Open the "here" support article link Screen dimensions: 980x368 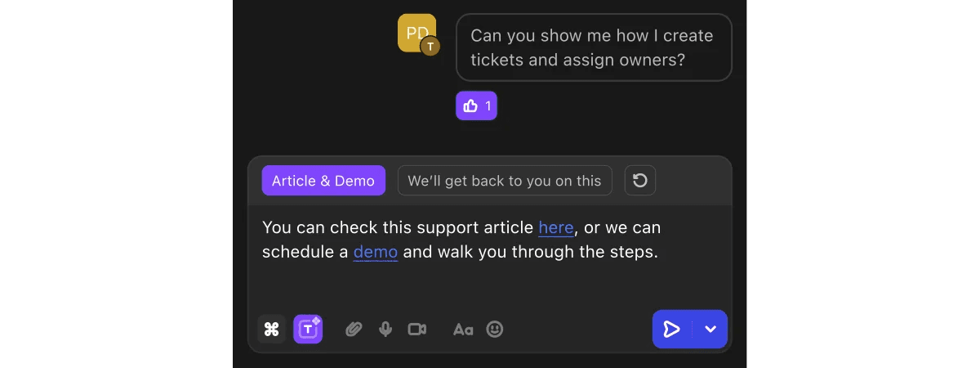point(556,227)
